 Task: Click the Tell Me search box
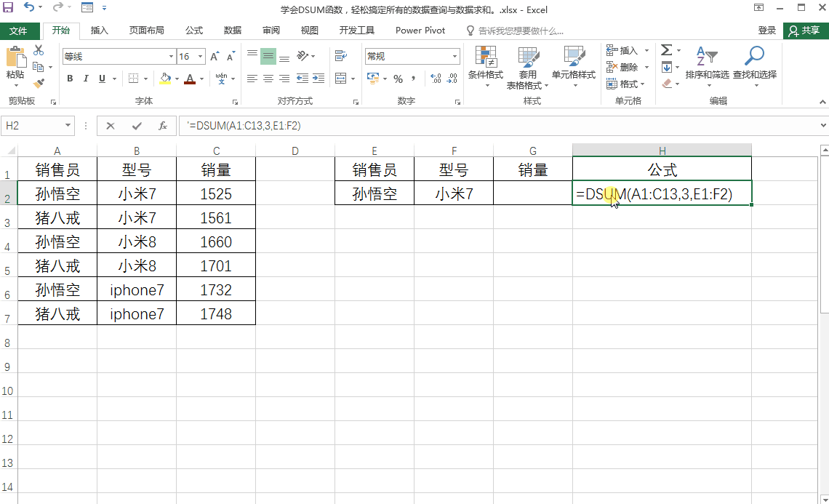click(515, 31)
